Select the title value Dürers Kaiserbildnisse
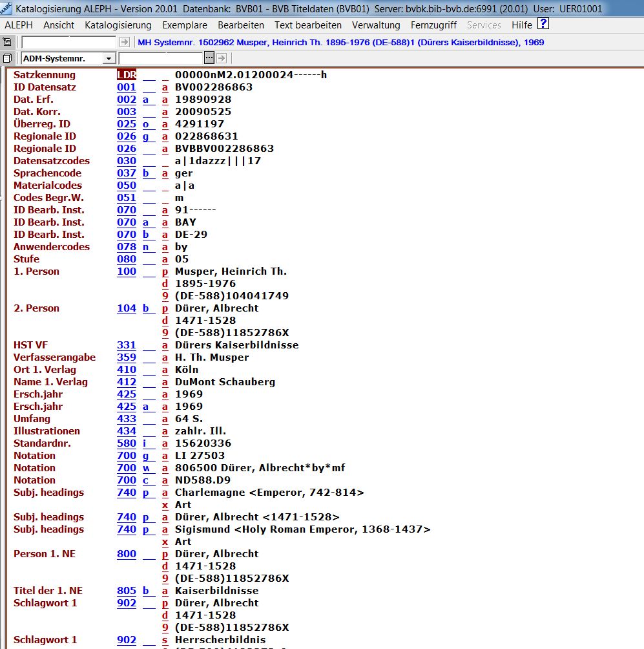The height and width of the screenshot is (649, 644). point(236,345)
